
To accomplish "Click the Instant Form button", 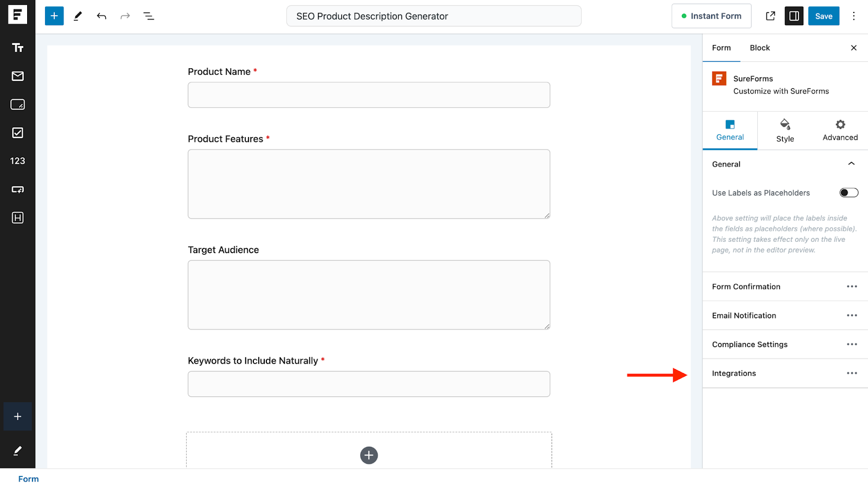I will pyautogui.click(x=711, y=16).
